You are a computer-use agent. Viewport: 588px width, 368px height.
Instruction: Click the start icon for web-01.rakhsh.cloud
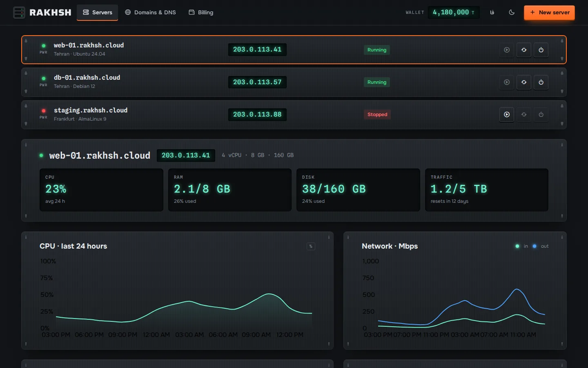pyautogui.click(x=507, y=50)
